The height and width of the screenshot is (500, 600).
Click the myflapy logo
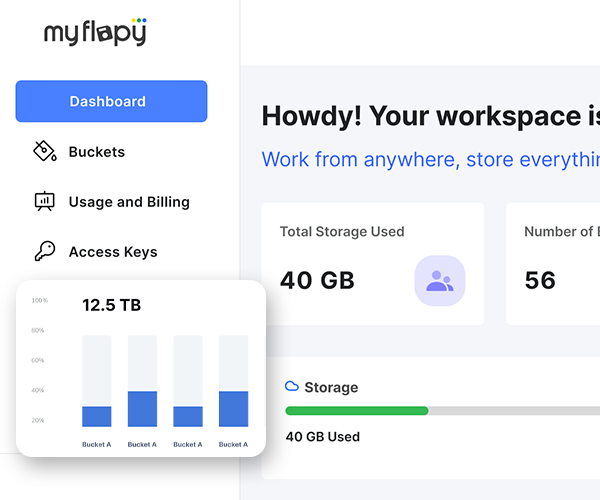[95, 32]
